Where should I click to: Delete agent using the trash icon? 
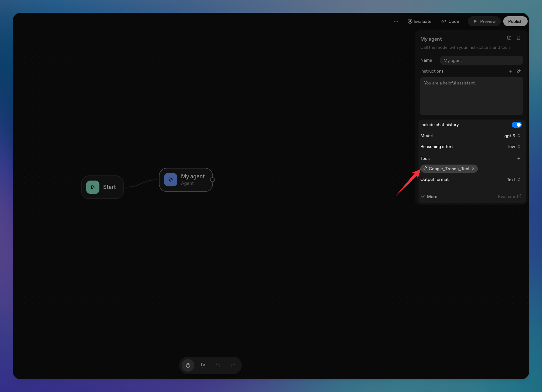519,38
